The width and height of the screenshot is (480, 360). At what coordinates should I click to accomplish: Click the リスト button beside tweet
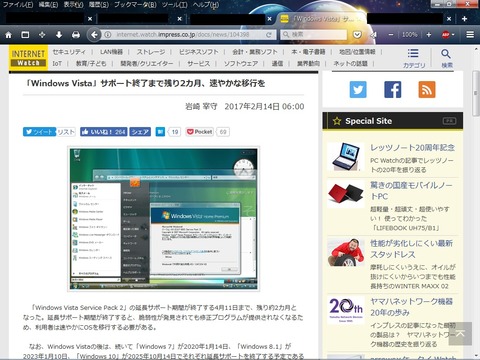66,132
